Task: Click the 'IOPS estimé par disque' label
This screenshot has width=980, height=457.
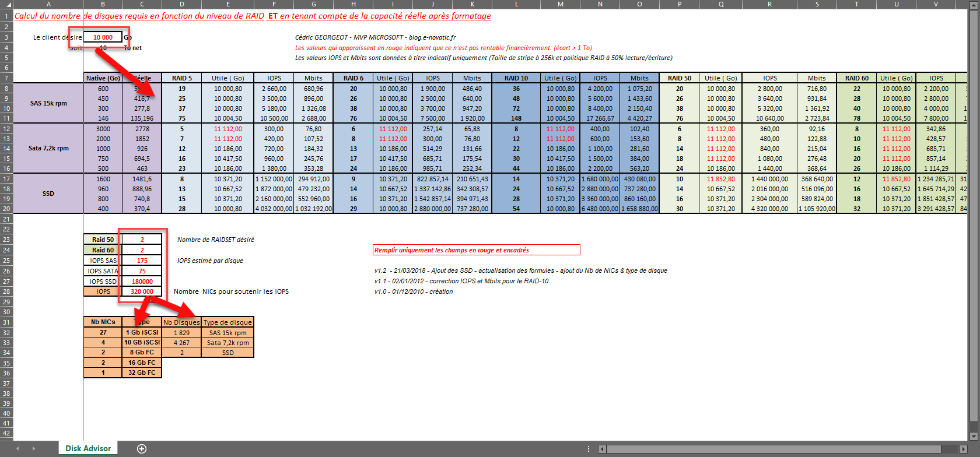Action: pos(210,261)
